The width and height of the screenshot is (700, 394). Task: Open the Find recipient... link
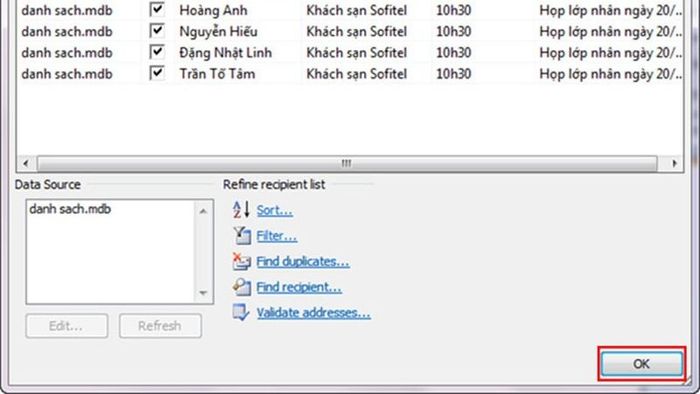point(299,287)
